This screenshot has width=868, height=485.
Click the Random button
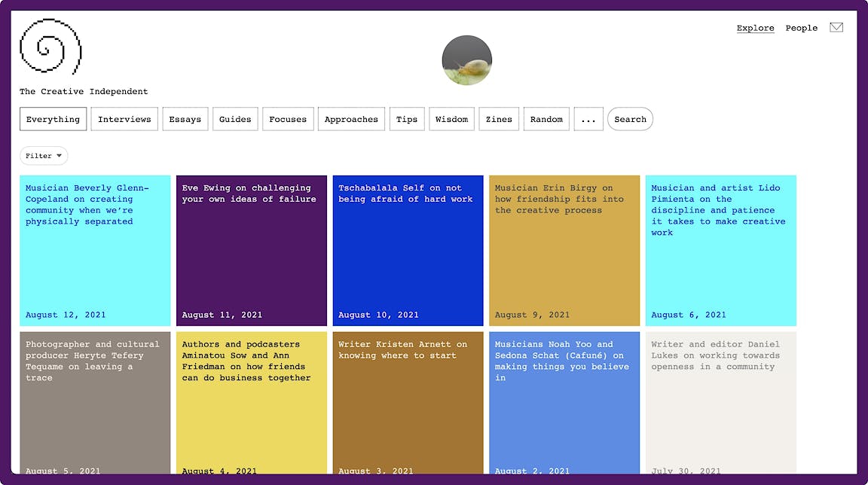point(546,119)
